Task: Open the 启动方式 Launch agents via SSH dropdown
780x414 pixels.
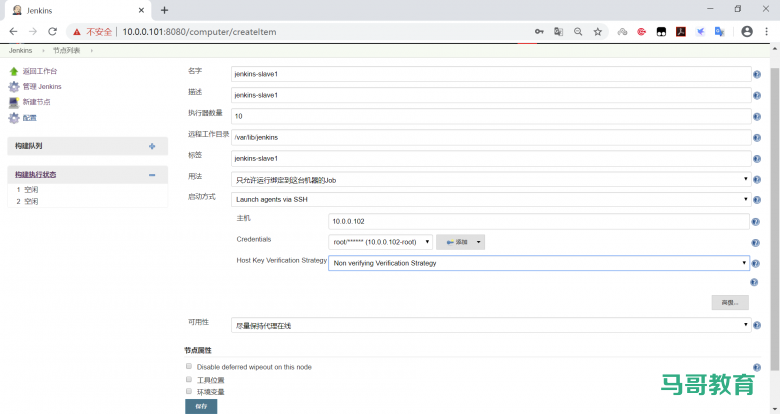Action: pos(491,200)
